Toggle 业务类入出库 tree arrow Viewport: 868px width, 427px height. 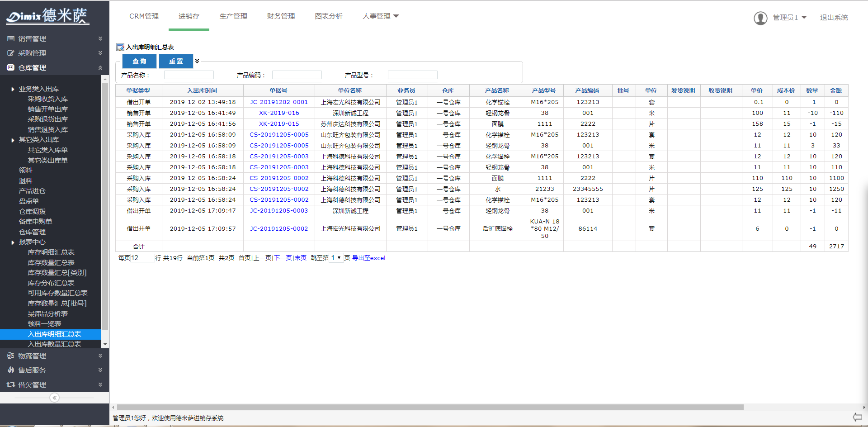click(13, 90)
